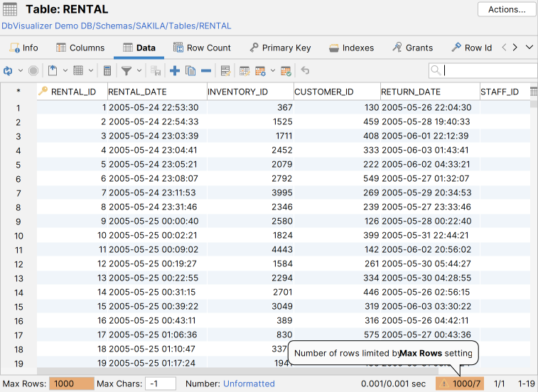Expand the filter dropdown arrow
This screenshot has height=392, width=538.
pos(139,71)
